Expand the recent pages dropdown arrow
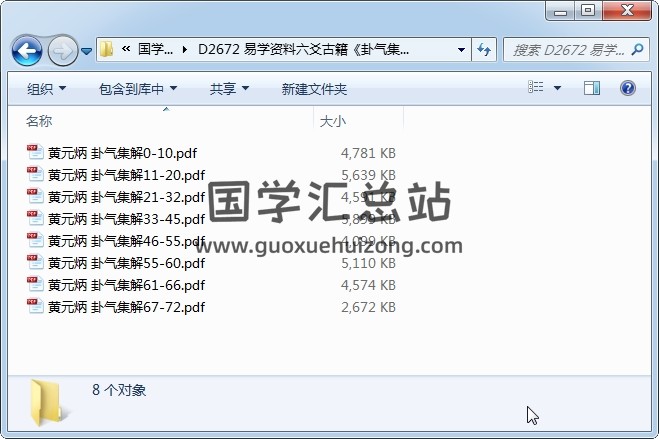Viewport: 659px width, 439px height. pos(86,51)
